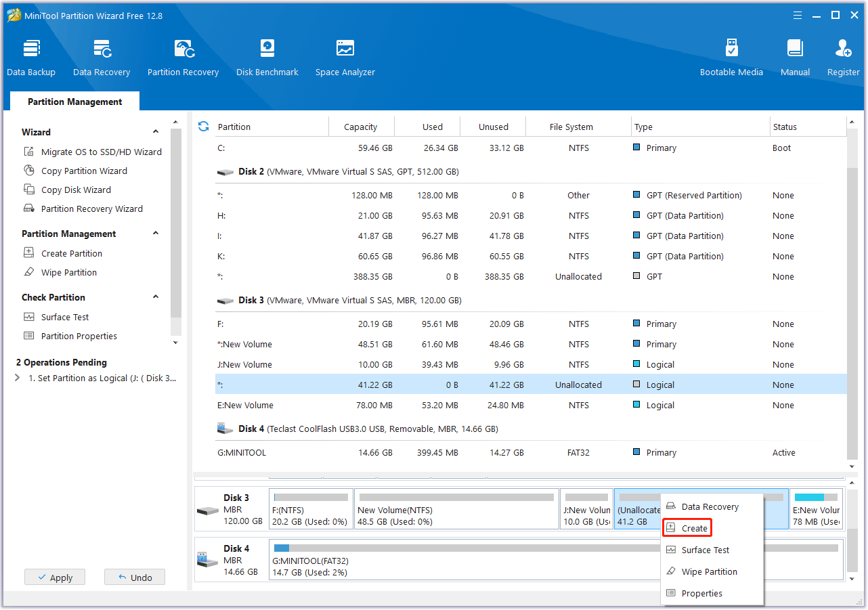Sort by Capacity column header
Screen dimensions: 868x610
click(361, 127)
